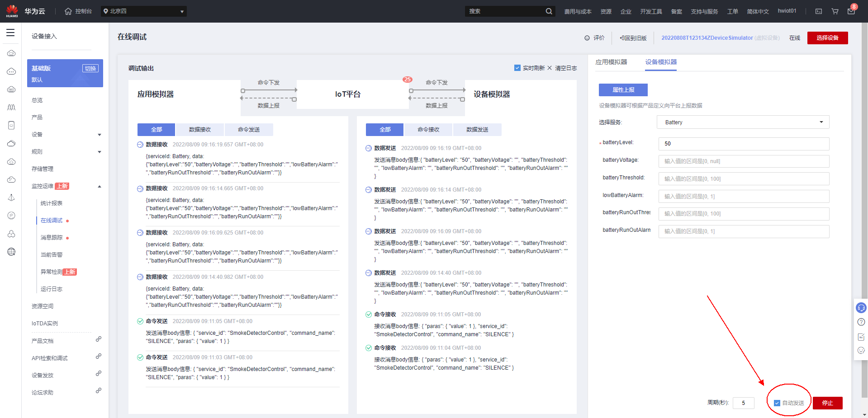Open the headset customer service icon
The image size is (868, 418).
(861, 308)
